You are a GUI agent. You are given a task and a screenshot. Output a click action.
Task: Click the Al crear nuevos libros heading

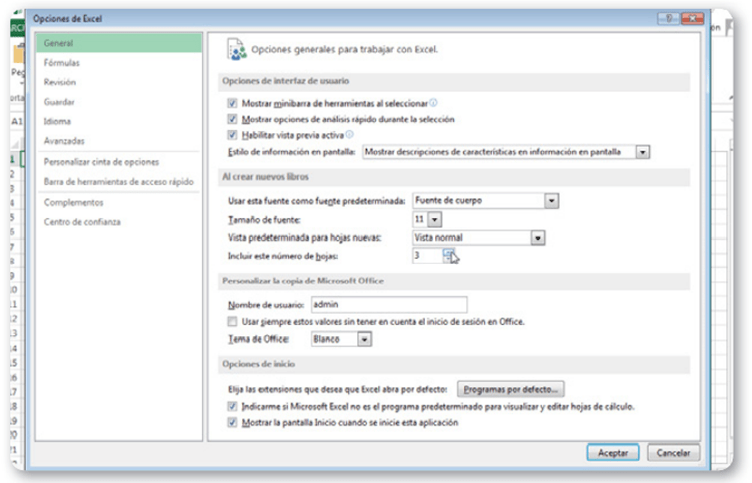[265, 177]
